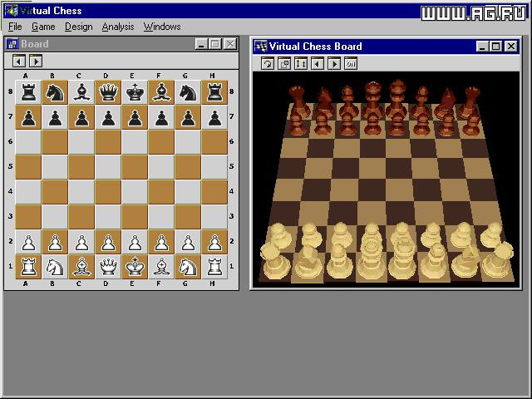Select the white pawn on A2
This screenshot has height=399, width=532.
coord(28,242)
